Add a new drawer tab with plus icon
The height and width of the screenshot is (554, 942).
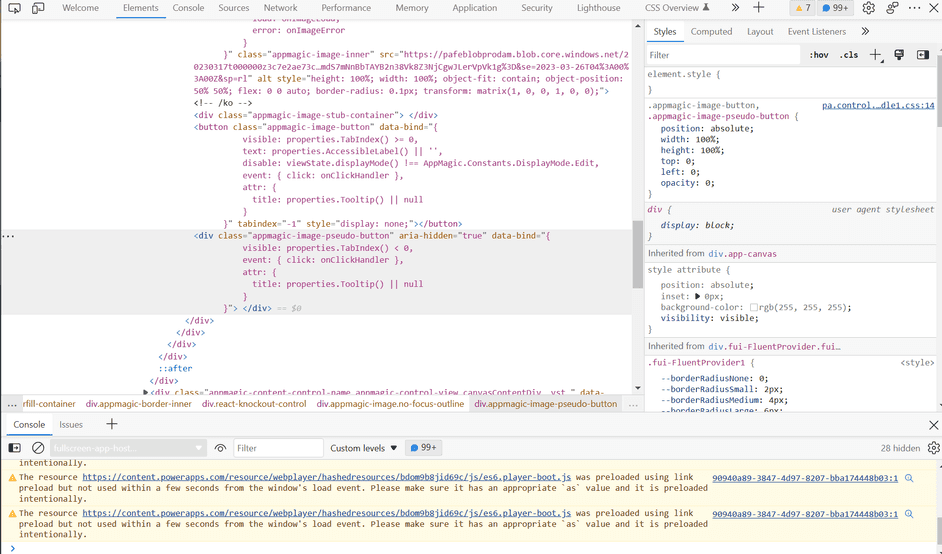coord(111,424)
